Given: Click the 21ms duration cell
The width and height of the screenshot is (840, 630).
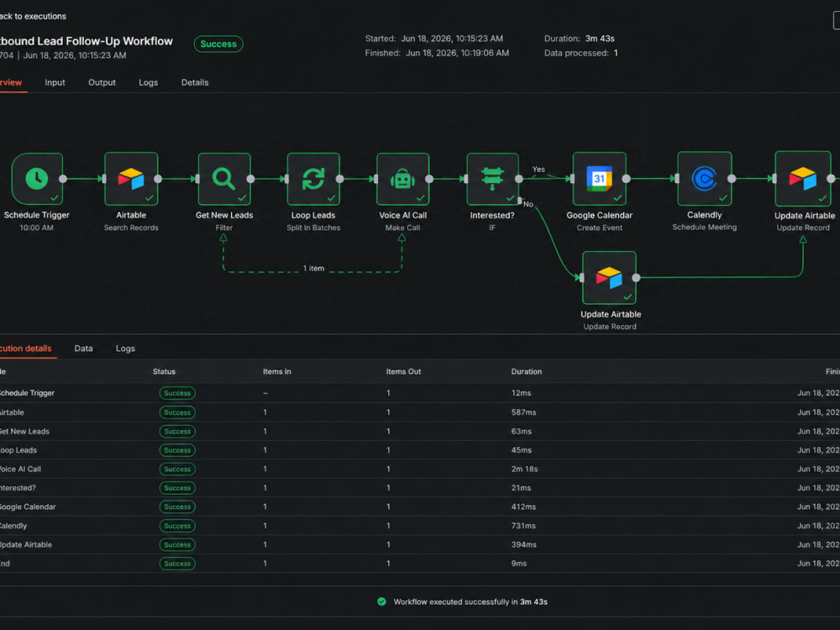Looking at the screenshot, I should tap(521, 487).
